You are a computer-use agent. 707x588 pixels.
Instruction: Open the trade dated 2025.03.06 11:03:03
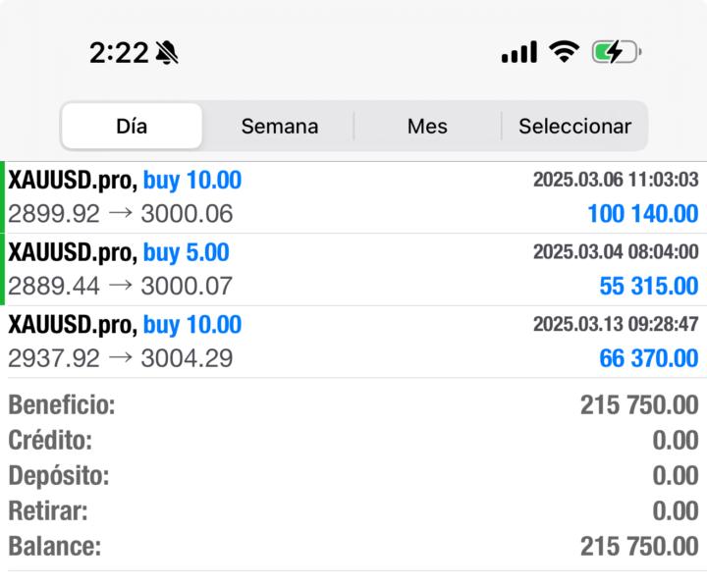pyautogui.click(x=353, y=197)
